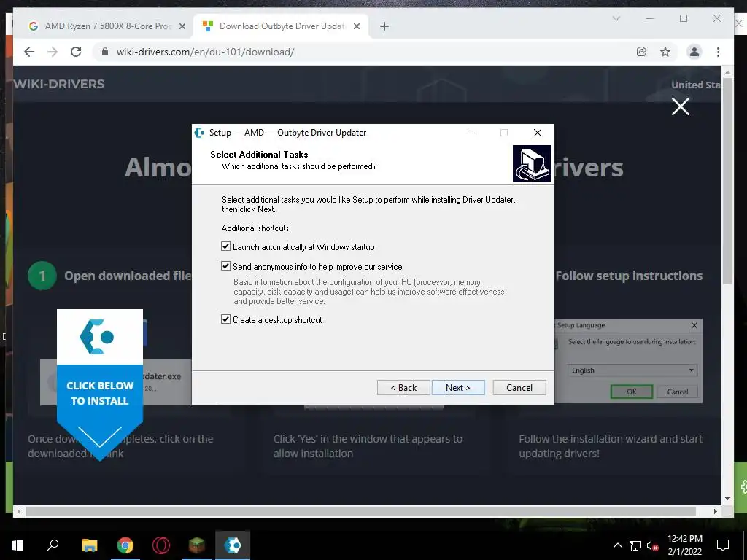Open File Explorer from taskbar

pyautogui.click(x=89, y=545)
